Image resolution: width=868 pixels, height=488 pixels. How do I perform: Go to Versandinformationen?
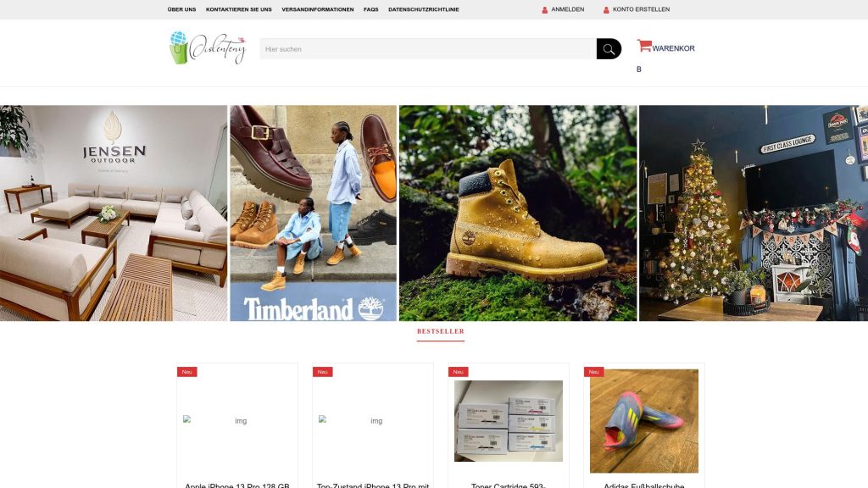tap(318, 9)
